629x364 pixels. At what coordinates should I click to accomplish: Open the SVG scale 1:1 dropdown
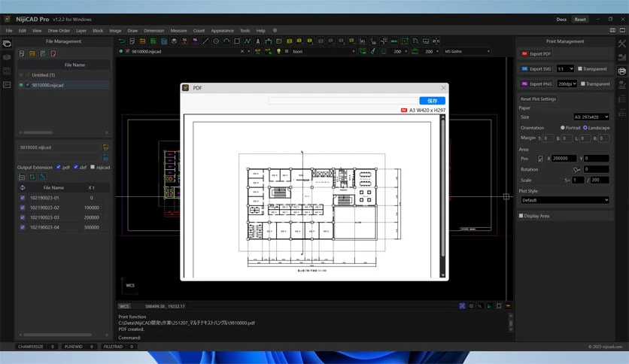(565, 68)
